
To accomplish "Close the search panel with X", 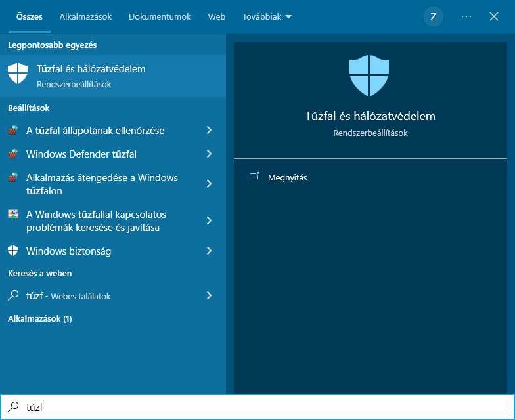I will click(x=494, y=16).
